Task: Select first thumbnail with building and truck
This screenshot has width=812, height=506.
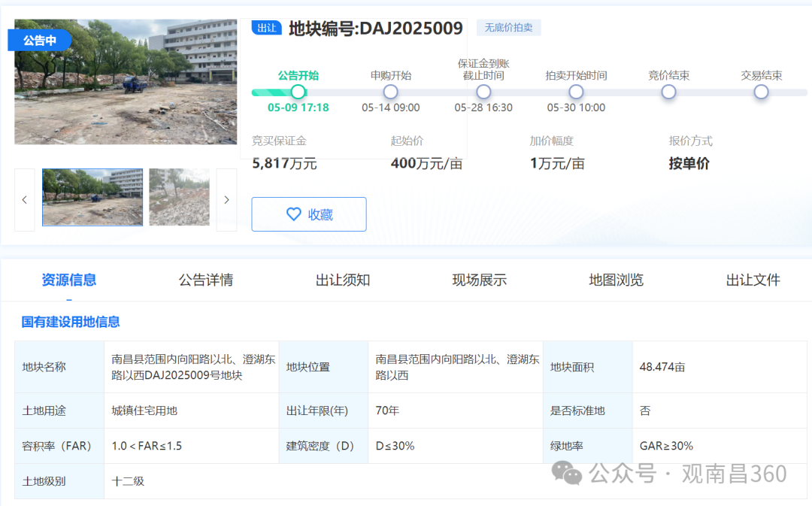Action: 92,197
